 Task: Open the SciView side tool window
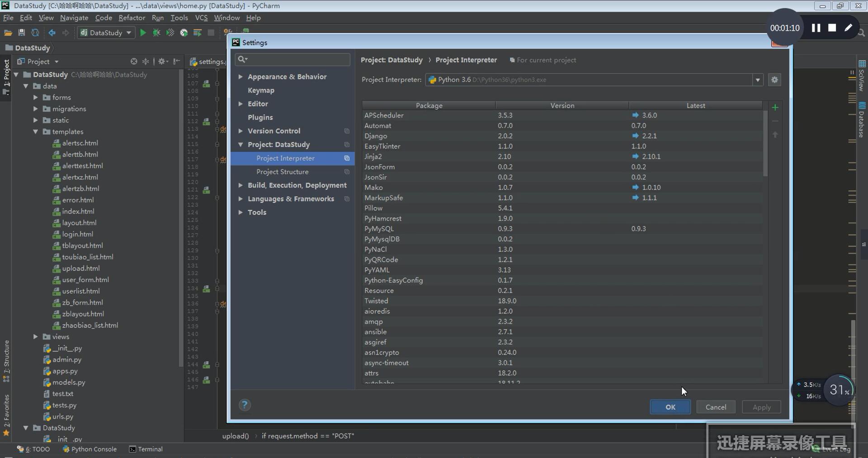862,76
